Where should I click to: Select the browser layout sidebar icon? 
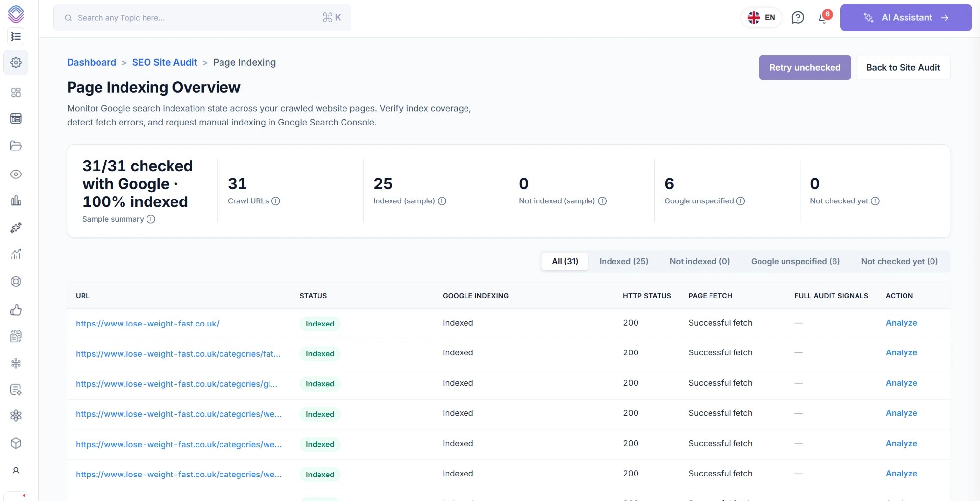click(x=16, y=118)
